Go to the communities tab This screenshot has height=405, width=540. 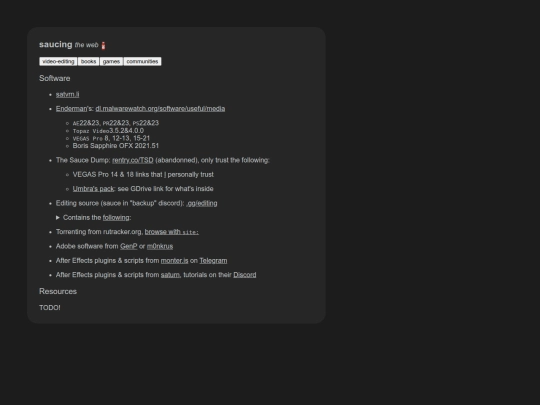(x=142, y=61)
